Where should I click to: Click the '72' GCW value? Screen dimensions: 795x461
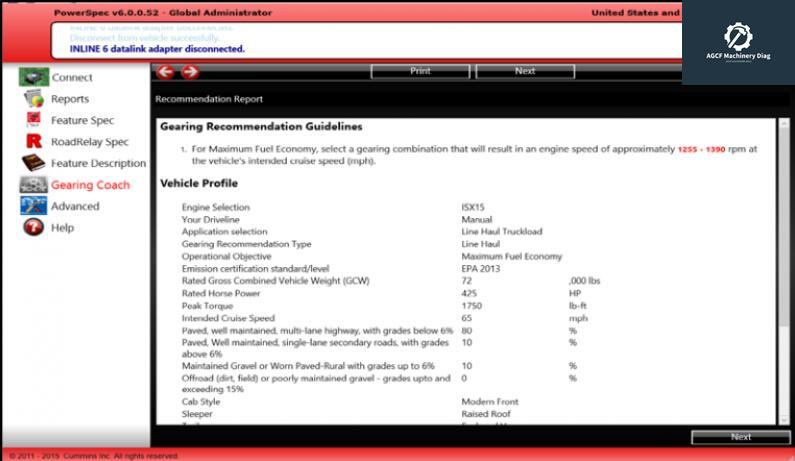466,281
